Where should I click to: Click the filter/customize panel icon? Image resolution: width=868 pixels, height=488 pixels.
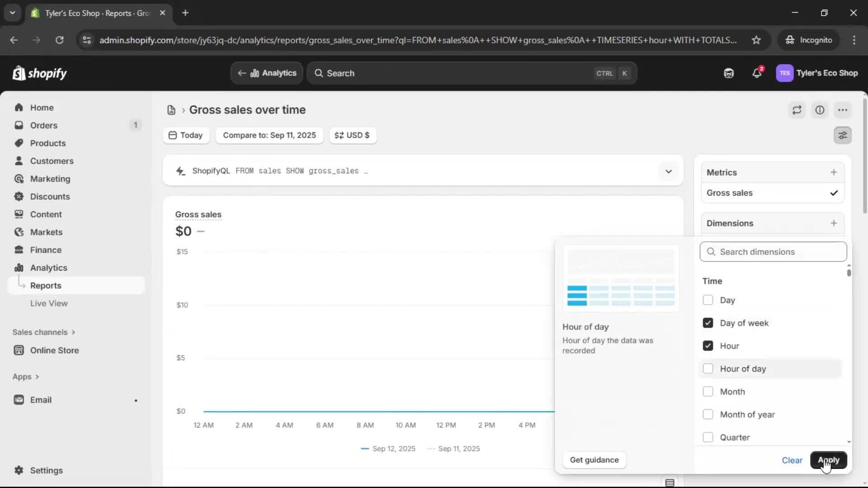point(843,135)
